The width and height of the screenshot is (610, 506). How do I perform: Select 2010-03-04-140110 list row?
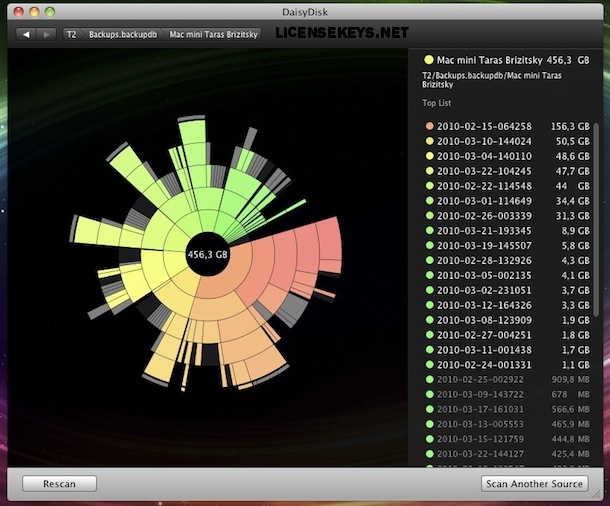click(507, 156)
